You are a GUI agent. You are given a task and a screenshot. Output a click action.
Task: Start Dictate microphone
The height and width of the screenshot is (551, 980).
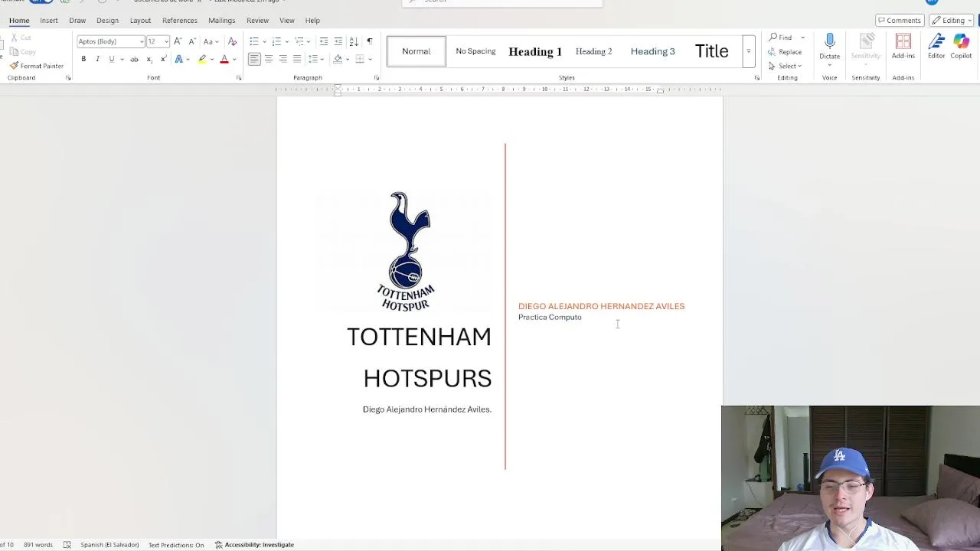[x=830, y=46]
